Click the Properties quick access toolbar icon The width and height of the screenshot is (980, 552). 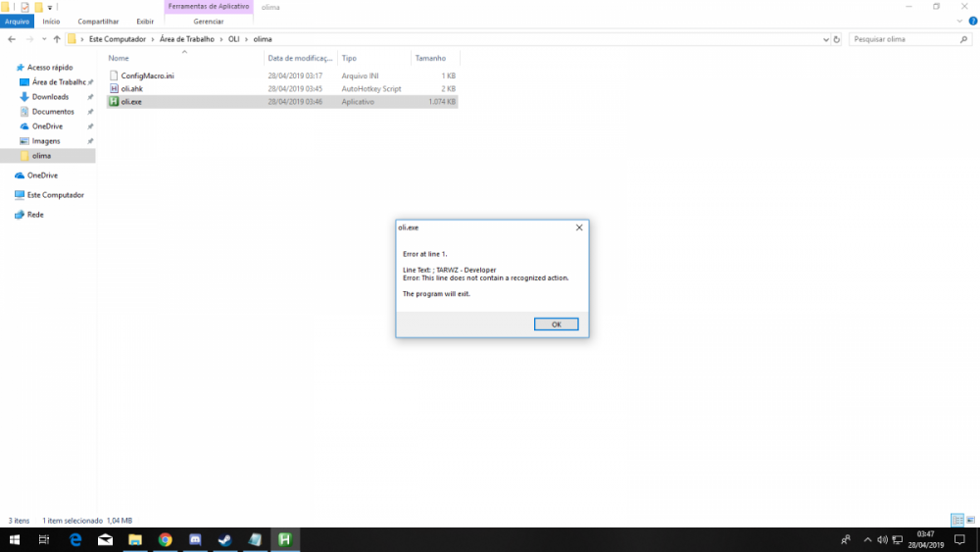click(25, 8)
